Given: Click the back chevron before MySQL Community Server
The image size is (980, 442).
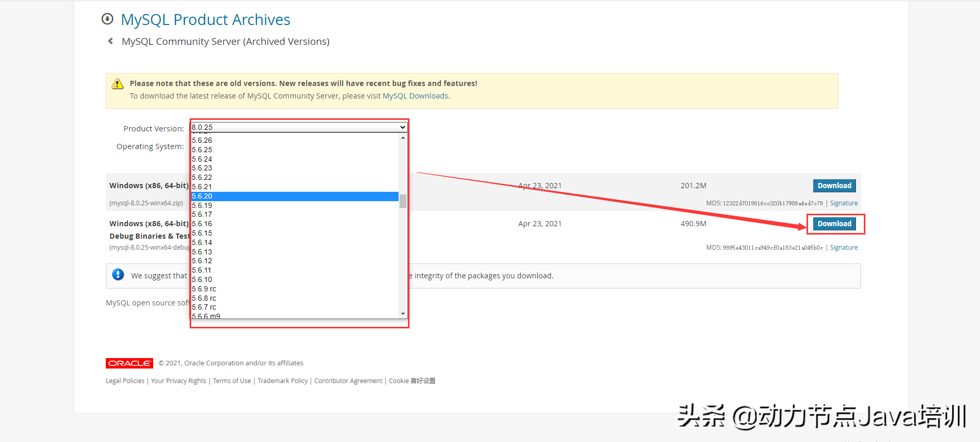Looking at the screenshot, I should (x=110, y=41).
